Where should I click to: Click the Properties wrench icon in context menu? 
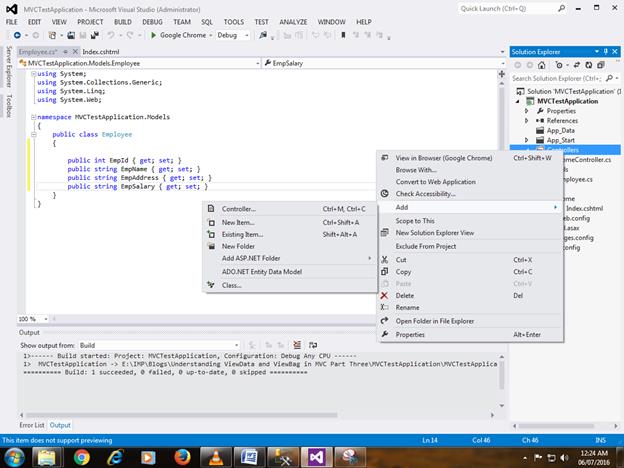pos(385,335)
